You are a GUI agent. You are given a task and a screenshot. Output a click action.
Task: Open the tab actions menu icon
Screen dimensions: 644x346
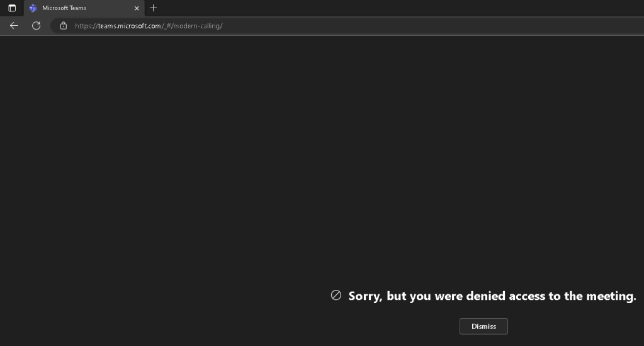click(x=12, y=8)
